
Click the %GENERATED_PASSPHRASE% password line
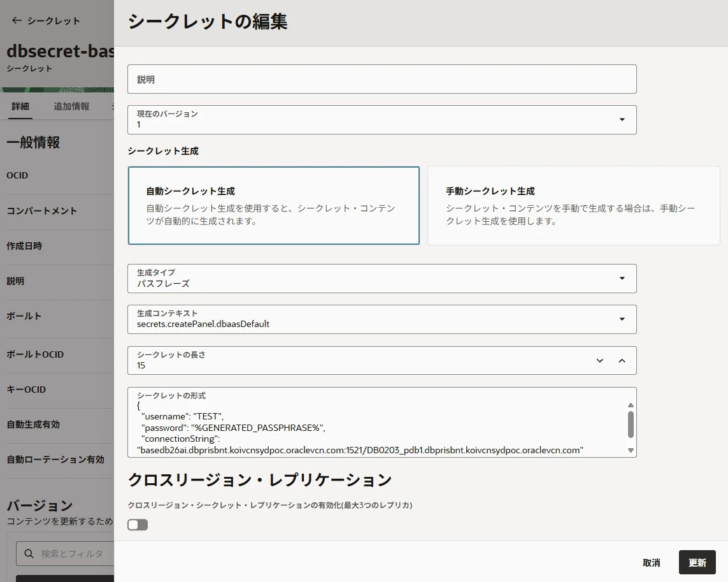(x=233, y=428)
